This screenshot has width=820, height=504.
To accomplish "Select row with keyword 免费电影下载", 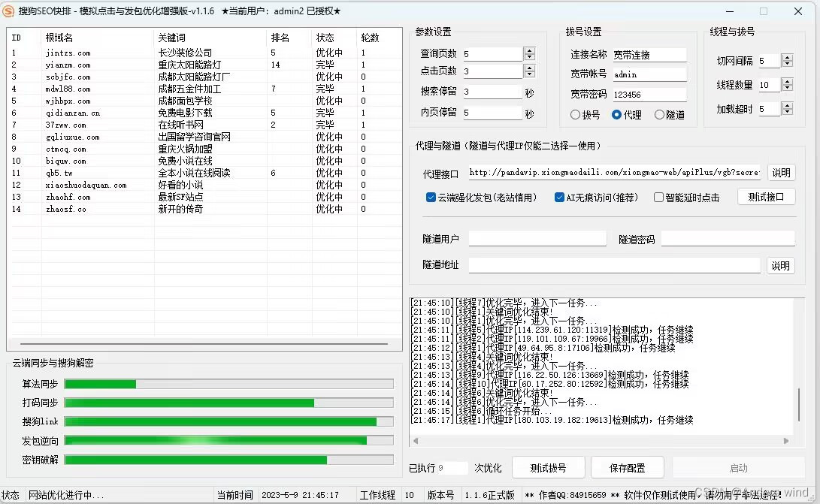I will 204,113.
